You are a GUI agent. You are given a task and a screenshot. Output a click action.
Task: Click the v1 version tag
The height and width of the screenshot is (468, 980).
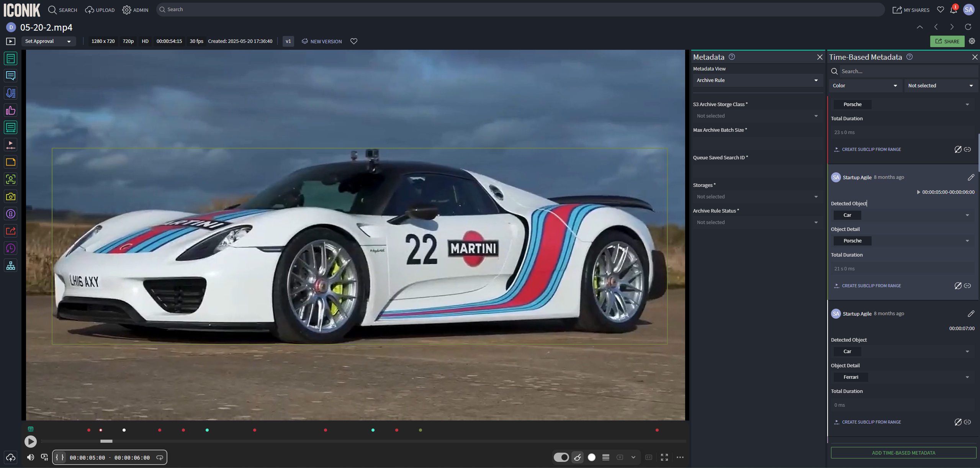click(288, 41)
